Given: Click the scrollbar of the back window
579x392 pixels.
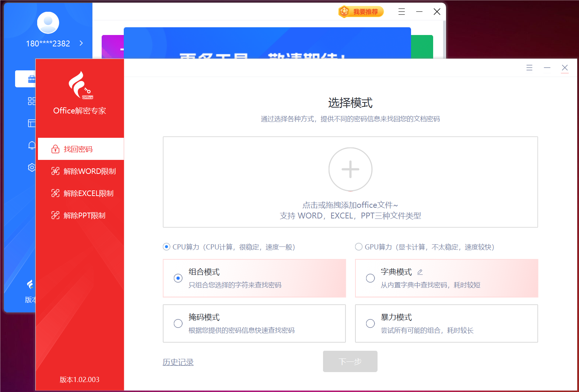Looking at the screenshot, I should (x=444, y=39).
